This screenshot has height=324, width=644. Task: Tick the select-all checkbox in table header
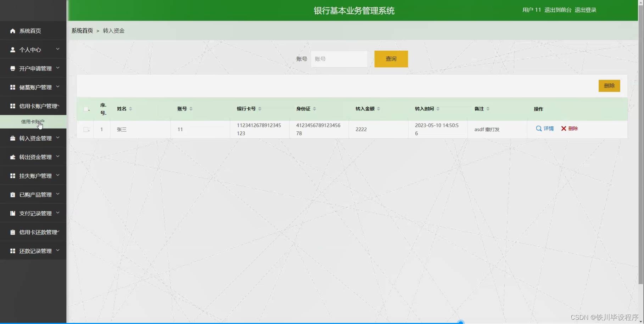tap(86, 109)
